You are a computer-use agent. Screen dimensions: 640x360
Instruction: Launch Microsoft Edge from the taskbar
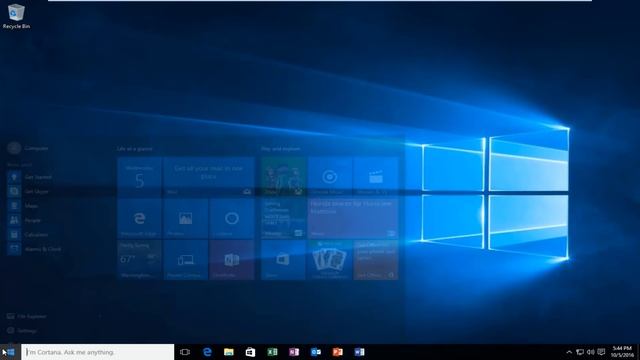pos(207,352)
